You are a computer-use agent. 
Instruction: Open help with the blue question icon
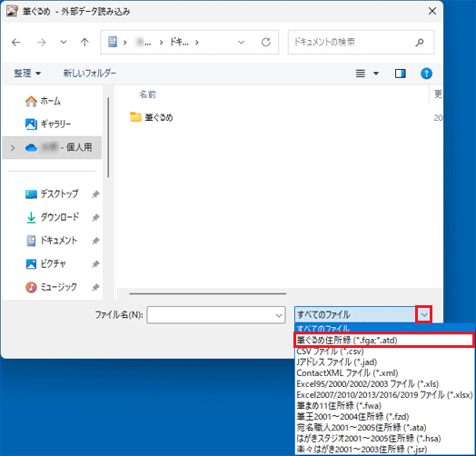click(426, 74)
